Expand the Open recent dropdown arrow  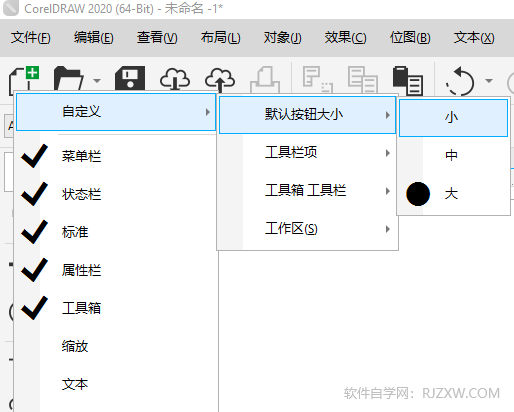97,81
